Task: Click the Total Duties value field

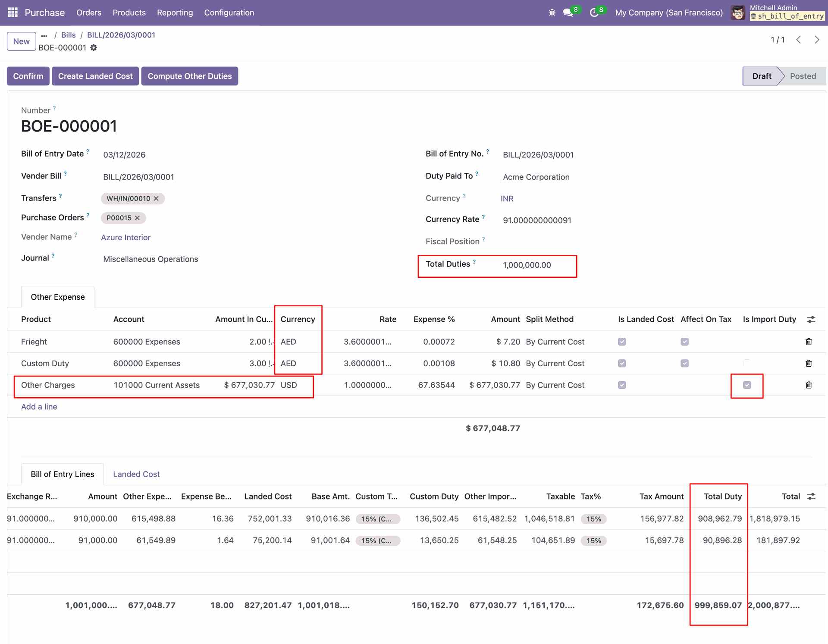Action: pyautogui.click(x=527, y=265)
